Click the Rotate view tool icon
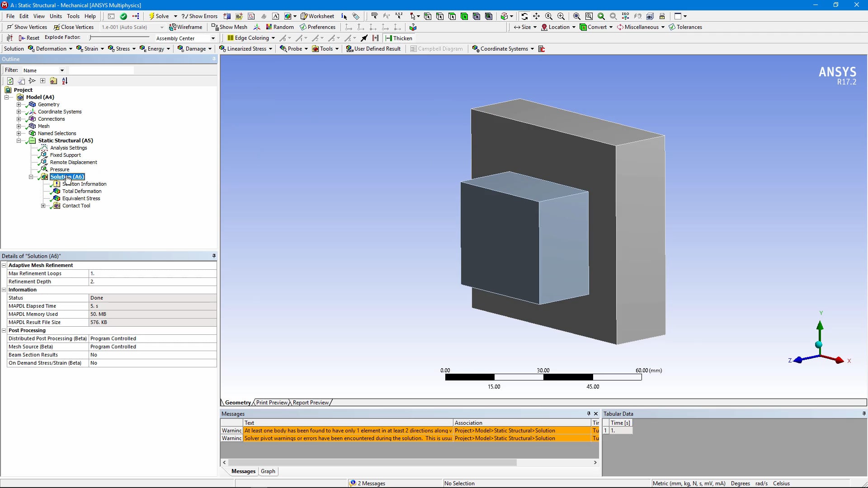Viewport: 868px width, 488px height. 524,16
